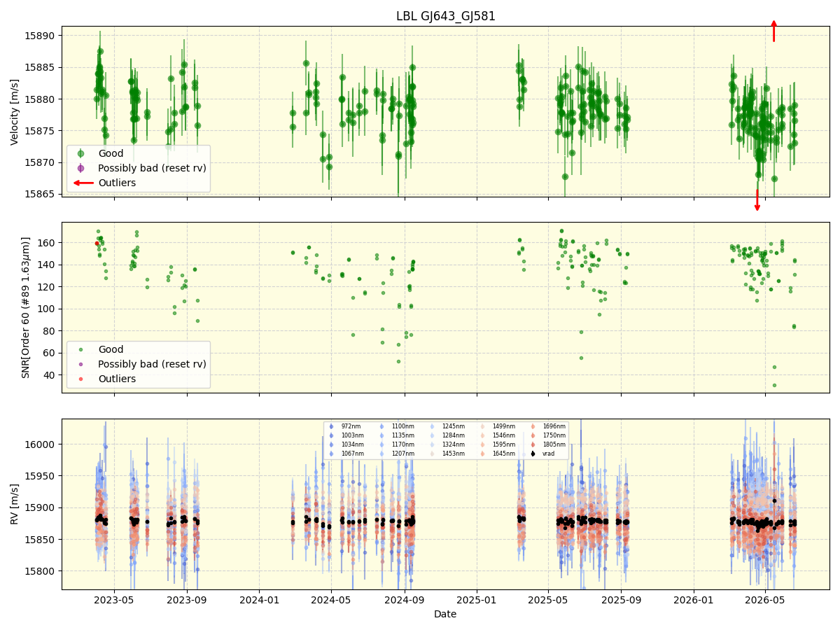The height and width of the screenshot is (630, 840).
Task: Click the 15850 RV tick label
Action: tap(41, 540)
